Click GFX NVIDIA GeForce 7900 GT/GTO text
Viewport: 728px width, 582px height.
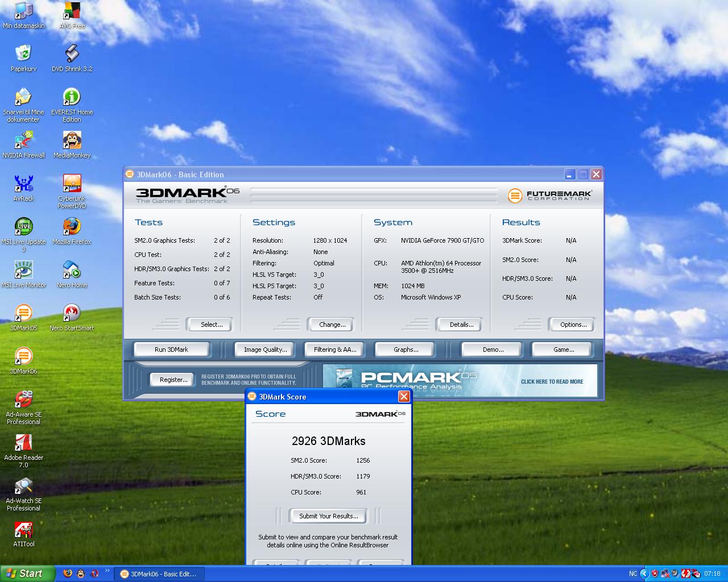(442, 240)
